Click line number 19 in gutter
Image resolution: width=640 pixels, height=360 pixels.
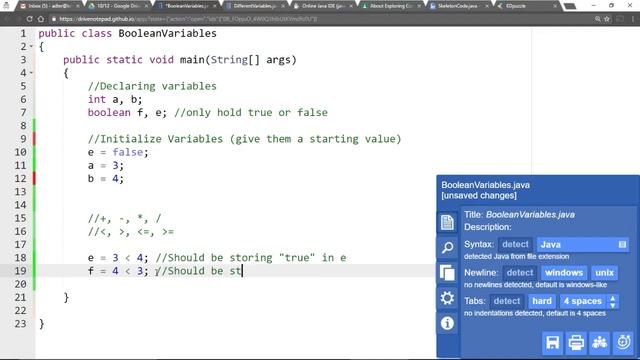coord(20,271)
